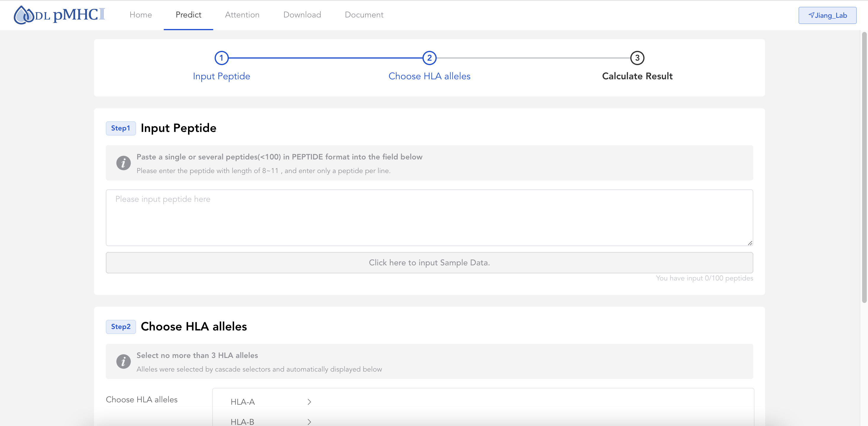Click the textarea resize handle corner
The height and width of the screenshot is (426, 868).
750,243
